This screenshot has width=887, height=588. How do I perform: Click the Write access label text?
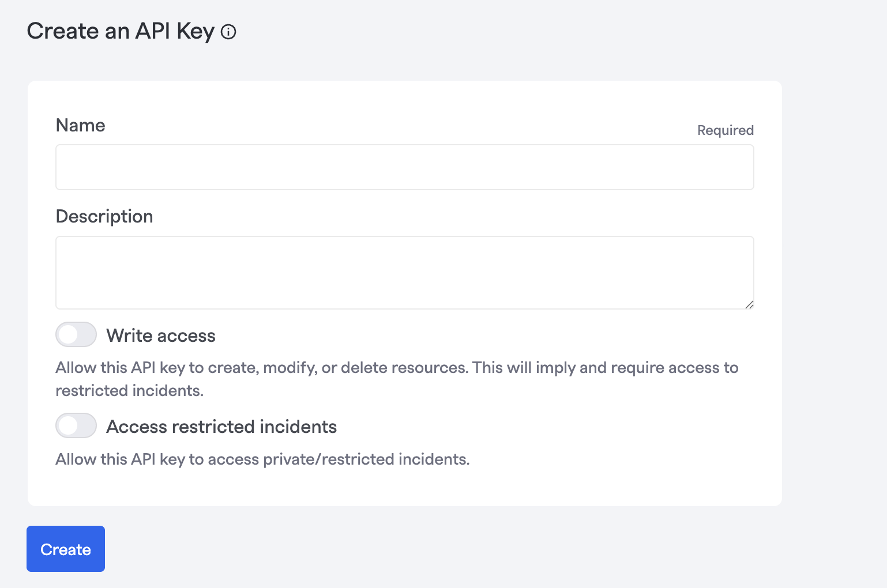161,335
